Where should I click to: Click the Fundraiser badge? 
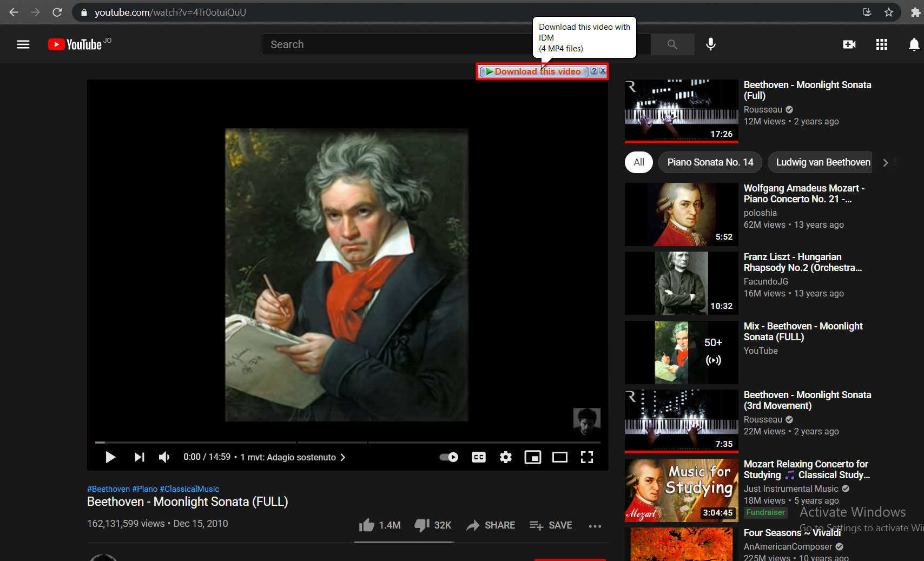(765, 512)
